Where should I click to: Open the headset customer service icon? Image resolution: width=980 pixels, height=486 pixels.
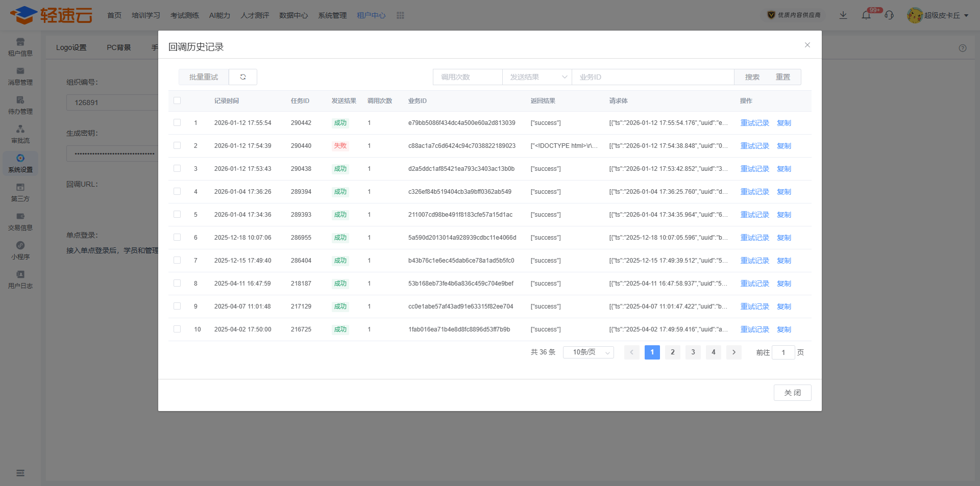tap(889, 15)
